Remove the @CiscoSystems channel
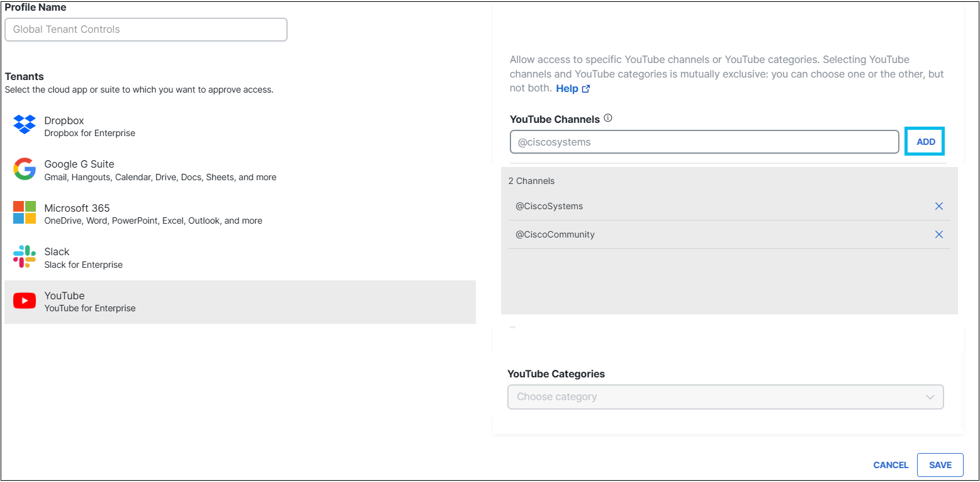Image resolution: width=980 pixels, height=482 pixels. [x=939, y=206]
